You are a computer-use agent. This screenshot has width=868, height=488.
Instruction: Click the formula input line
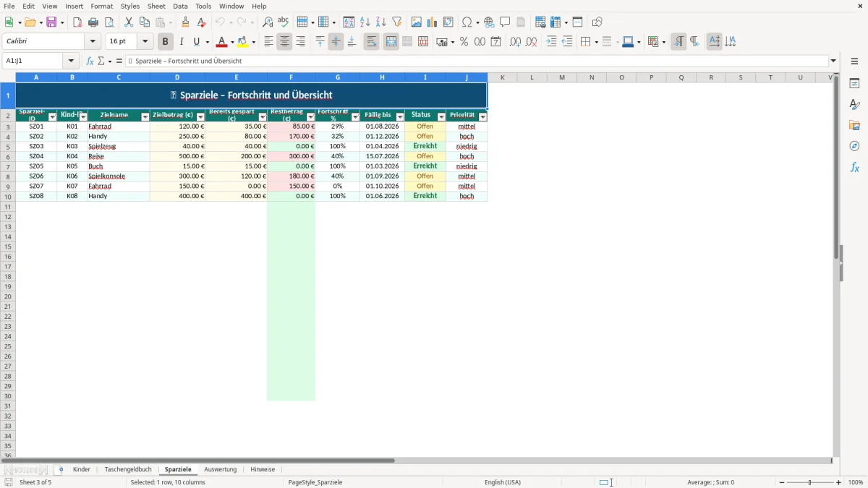[477, 61]
